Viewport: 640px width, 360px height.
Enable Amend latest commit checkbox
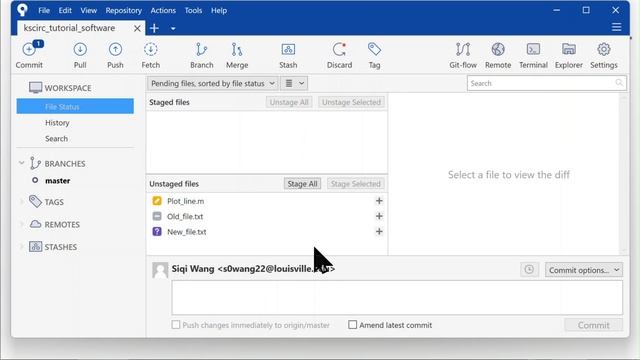[x=352, y=325]
